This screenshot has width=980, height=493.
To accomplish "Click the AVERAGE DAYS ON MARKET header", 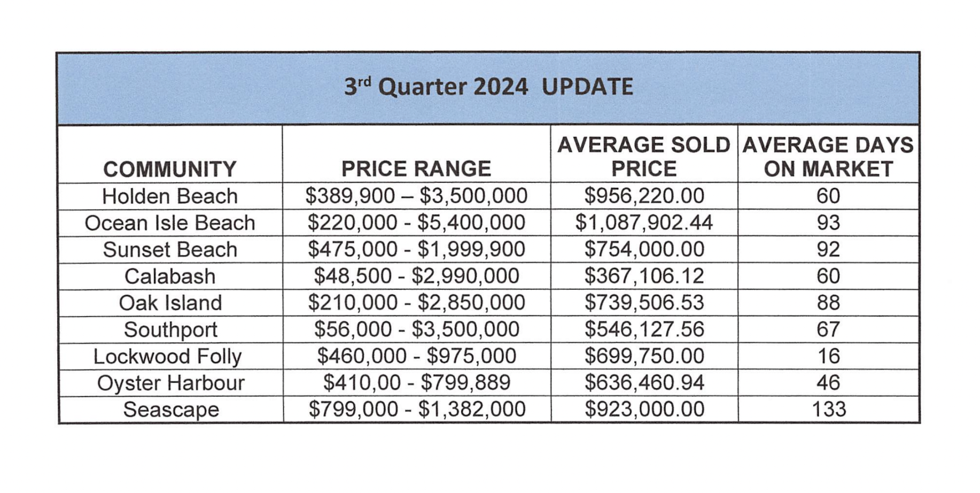I will pos(828,157).
